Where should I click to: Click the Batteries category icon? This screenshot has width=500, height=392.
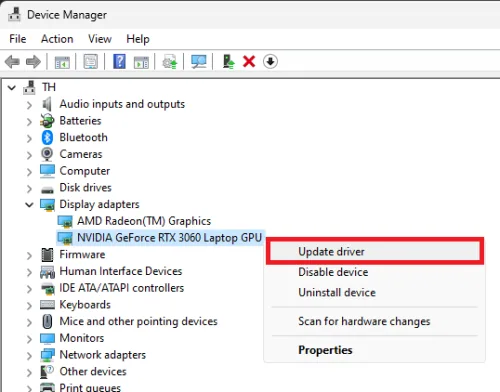coord(47,121)
